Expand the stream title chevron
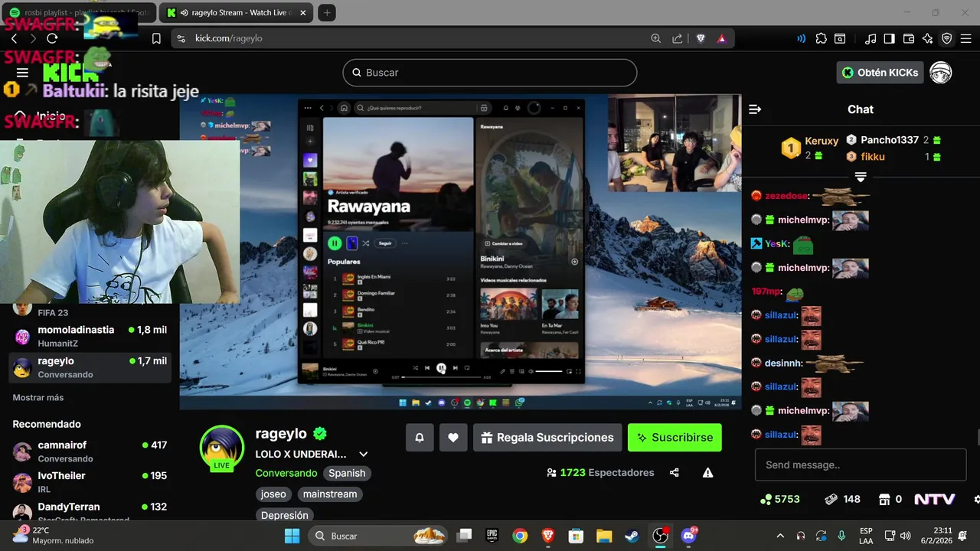This screenshot has width=980, height=551. [364, 455]
